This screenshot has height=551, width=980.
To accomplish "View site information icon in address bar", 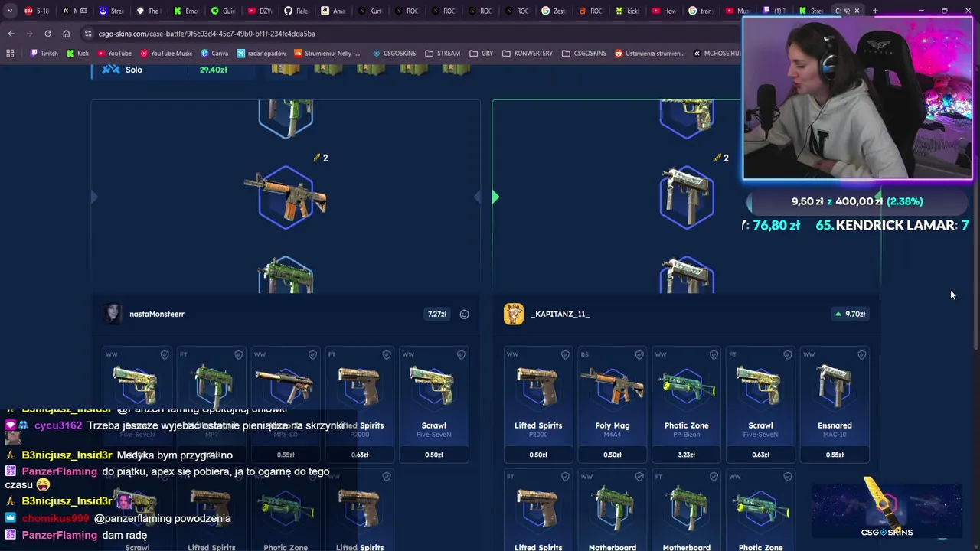I will coord(88,34).
